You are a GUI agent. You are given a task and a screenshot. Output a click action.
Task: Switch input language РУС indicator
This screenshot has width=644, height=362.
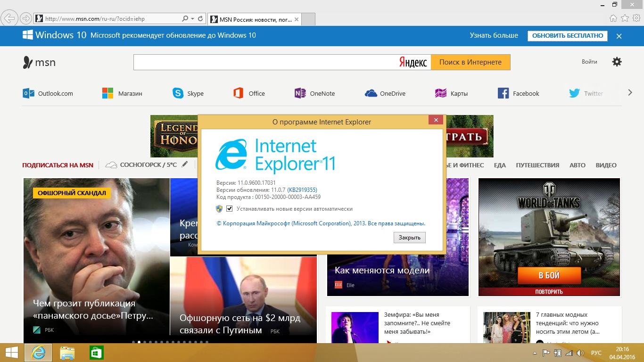click(x=596, y=353)
